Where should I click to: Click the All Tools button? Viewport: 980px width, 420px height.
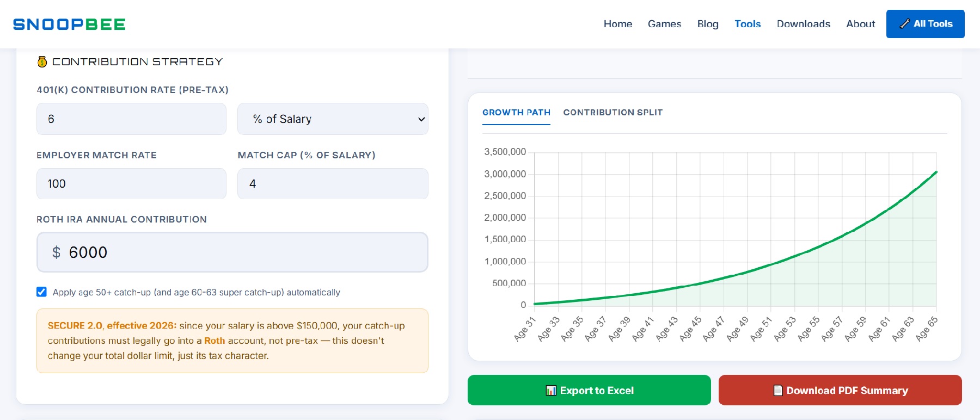click(926, 24)
